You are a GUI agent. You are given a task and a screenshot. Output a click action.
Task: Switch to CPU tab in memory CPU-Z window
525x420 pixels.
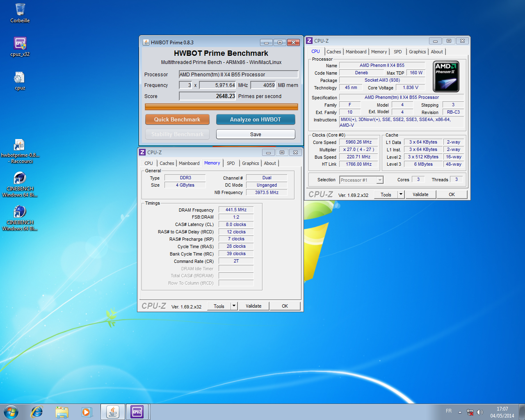tap(148, 163)
